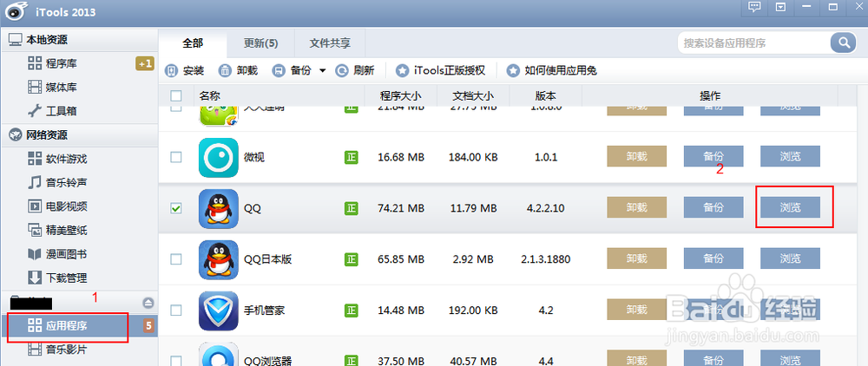Click the green 正 badge for QQ
Image resolution: width=868 pixels, height=366 pixels.
[x=351, y=208]
